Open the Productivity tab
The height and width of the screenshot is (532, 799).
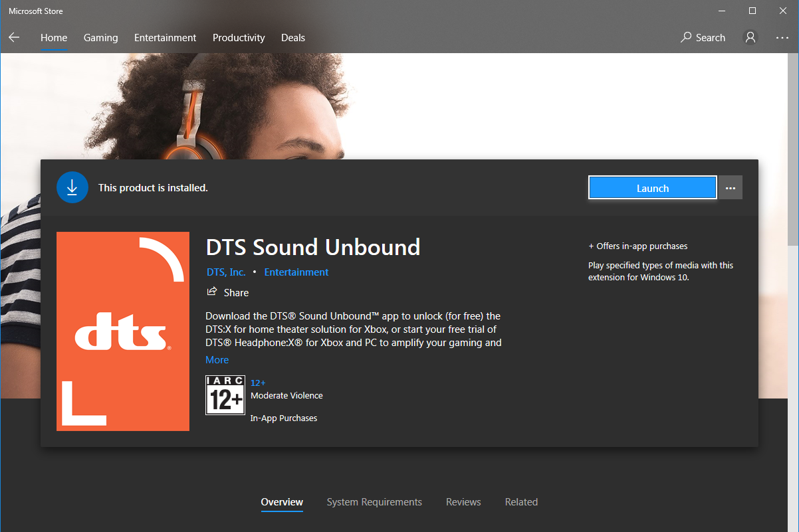point(239,38)
